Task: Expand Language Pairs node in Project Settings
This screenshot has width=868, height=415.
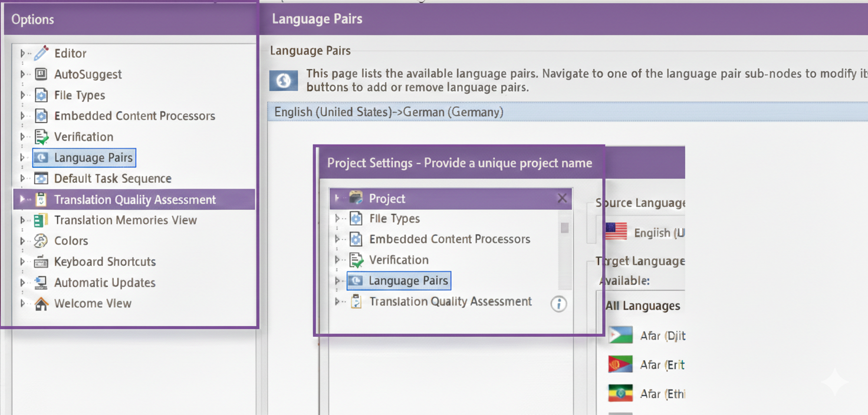Action: click(x=338, y=281)
